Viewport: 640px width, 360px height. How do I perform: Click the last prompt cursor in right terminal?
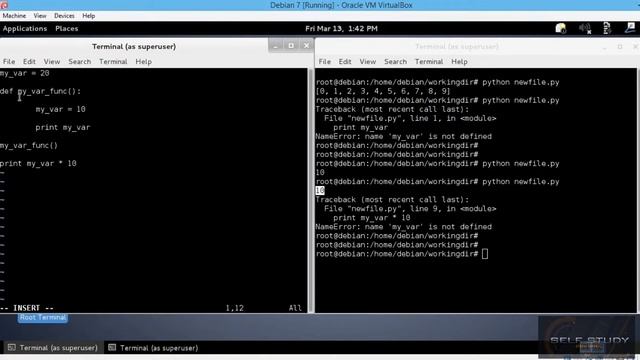pyautogui.click(x=484, y=254)
